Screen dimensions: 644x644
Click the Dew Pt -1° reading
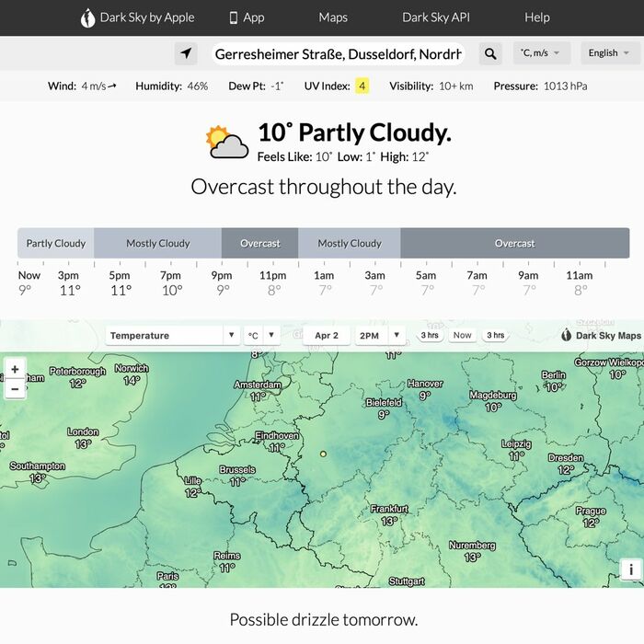(256, 86)
